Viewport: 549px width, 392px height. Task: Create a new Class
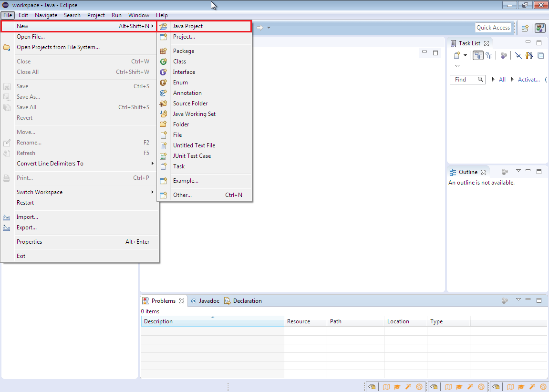click(x=205, y=62)
